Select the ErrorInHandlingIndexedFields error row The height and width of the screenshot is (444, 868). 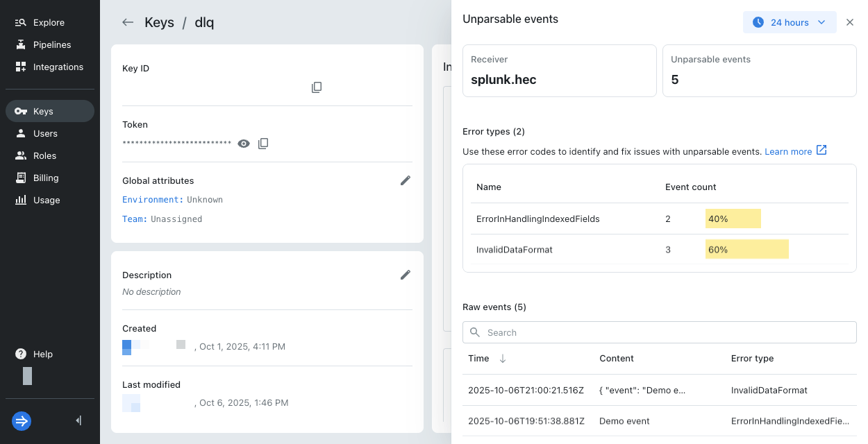537,219
